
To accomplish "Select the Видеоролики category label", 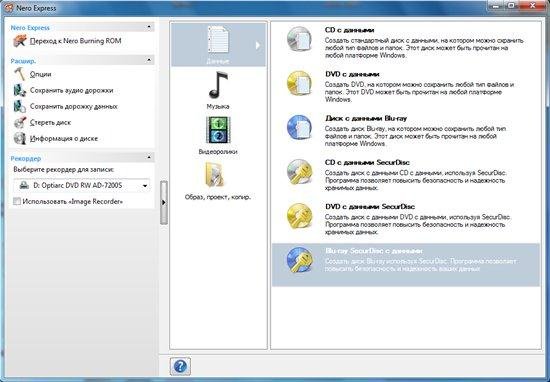I will pos(218,152).
